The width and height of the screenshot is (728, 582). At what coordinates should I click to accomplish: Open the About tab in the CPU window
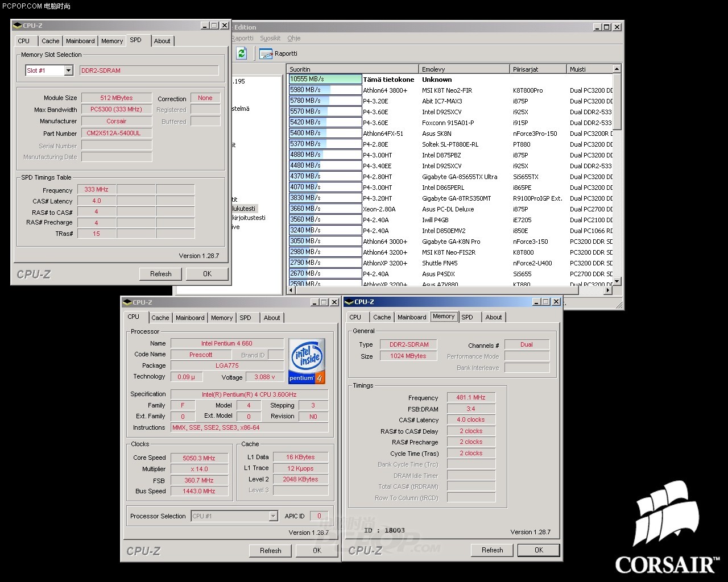click(x=272, y=318)
